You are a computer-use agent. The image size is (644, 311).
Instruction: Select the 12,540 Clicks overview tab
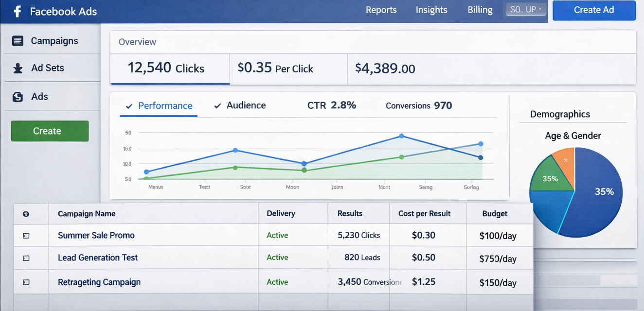[170, 69]
